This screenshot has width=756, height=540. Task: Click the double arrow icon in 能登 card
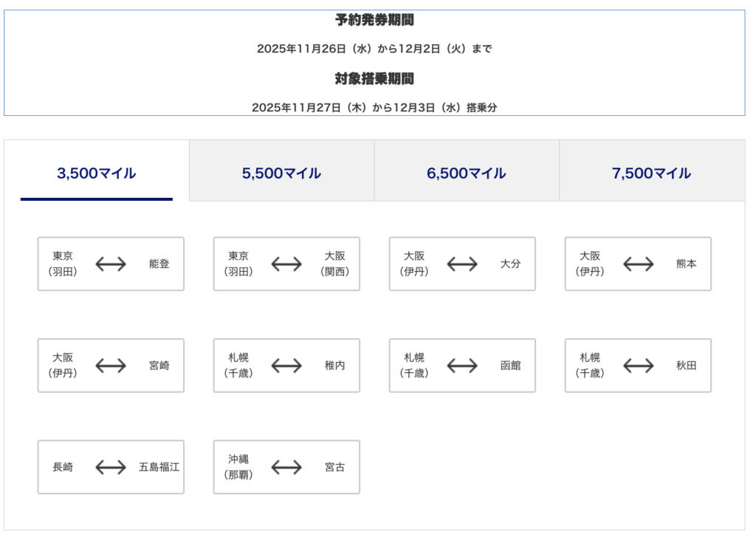pos(111,264)
